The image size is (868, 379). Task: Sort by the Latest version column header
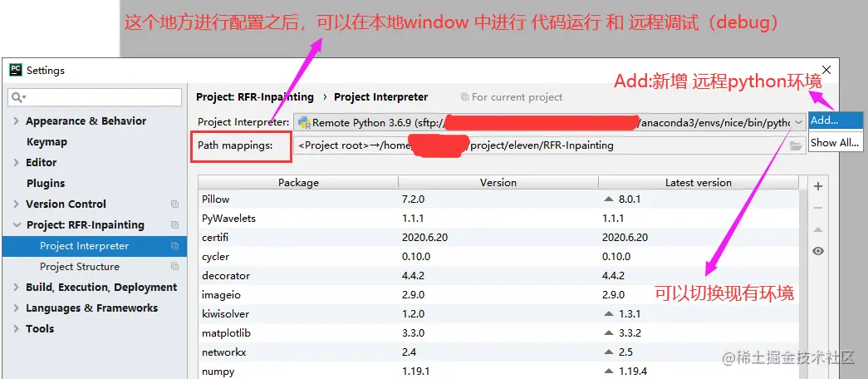coord(699,182)
